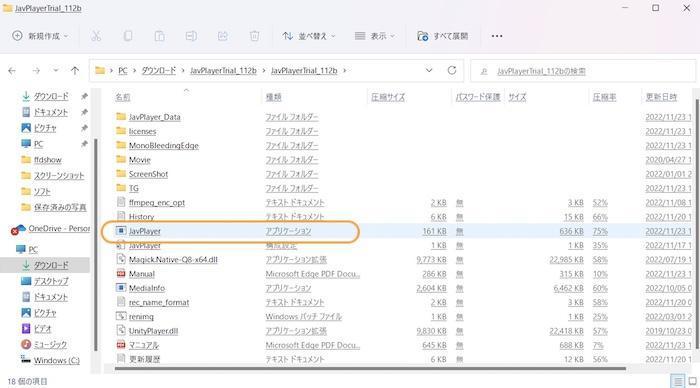The height and width of the screenshot is (388, 700).
Task: Select OneDrive - Personal in sidebar
Action: (x=58, y=229)
